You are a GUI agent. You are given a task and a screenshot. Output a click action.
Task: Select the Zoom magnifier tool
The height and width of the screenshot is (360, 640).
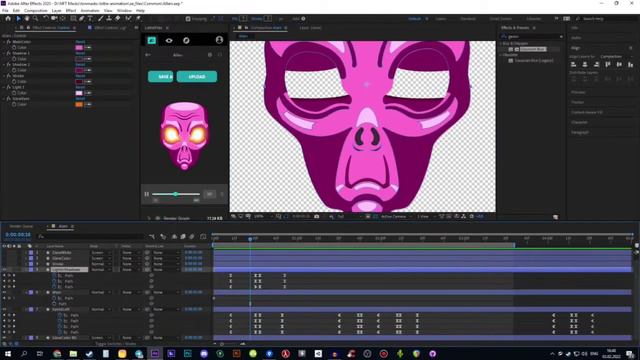tap(36, 18)
